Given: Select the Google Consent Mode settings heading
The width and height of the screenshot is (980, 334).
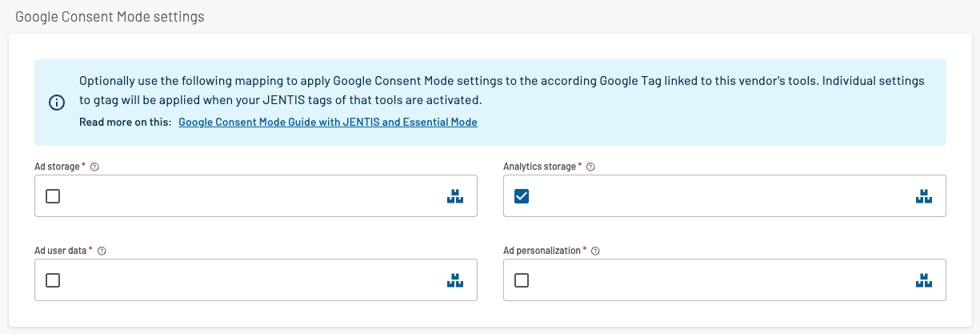Looking at the screenshot, I should 110,16.
